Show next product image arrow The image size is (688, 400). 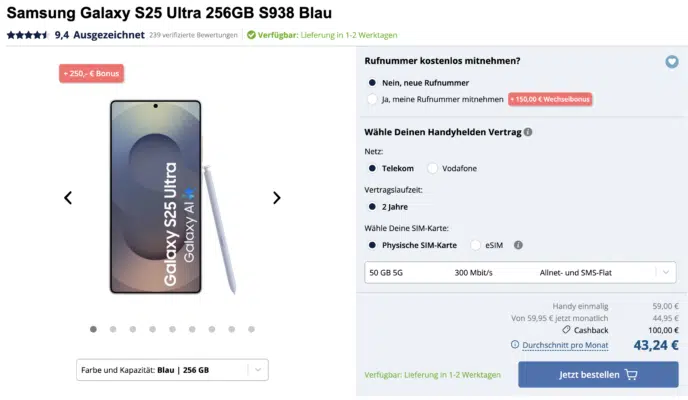tap(276, 198)
